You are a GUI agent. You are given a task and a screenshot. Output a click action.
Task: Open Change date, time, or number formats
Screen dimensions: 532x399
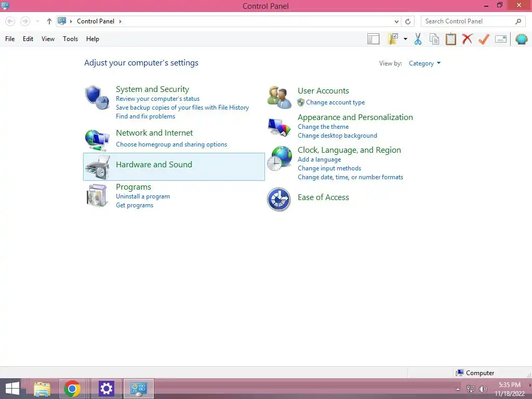(350, 177)
